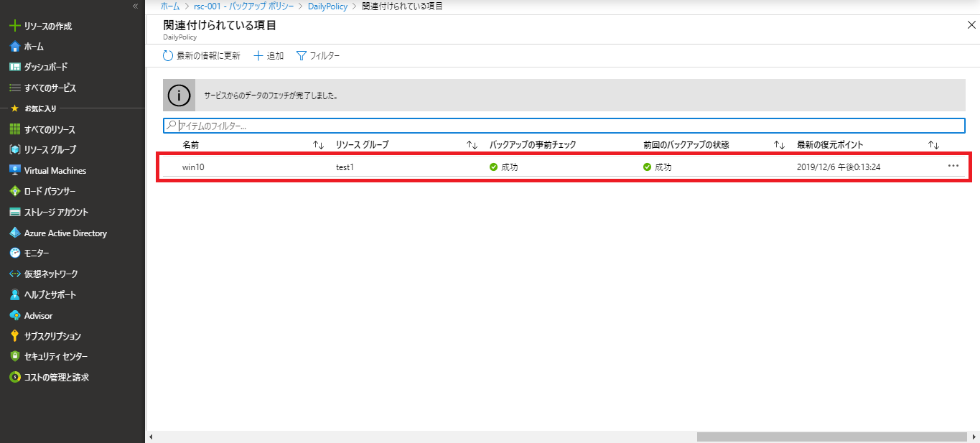Close the blade with the X button
Image resolution: width=980 pixels, height=443 pixels.
coord(971,25)
